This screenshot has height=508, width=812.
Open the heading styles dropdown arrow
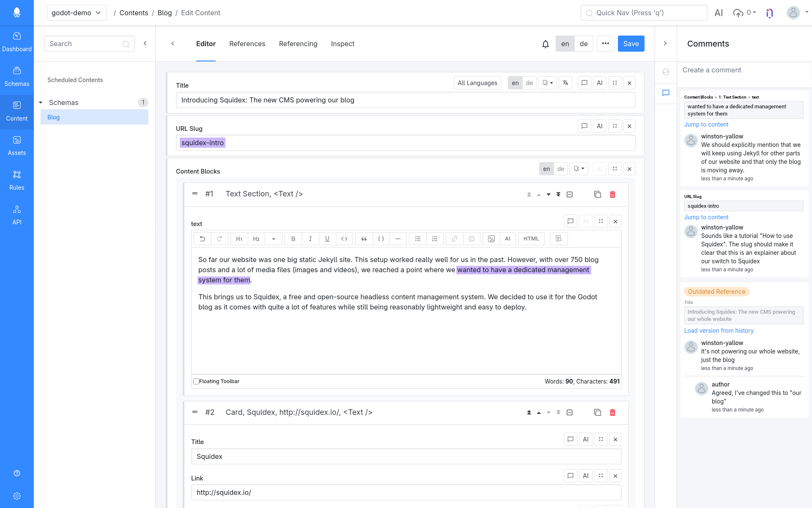point(274,239)
